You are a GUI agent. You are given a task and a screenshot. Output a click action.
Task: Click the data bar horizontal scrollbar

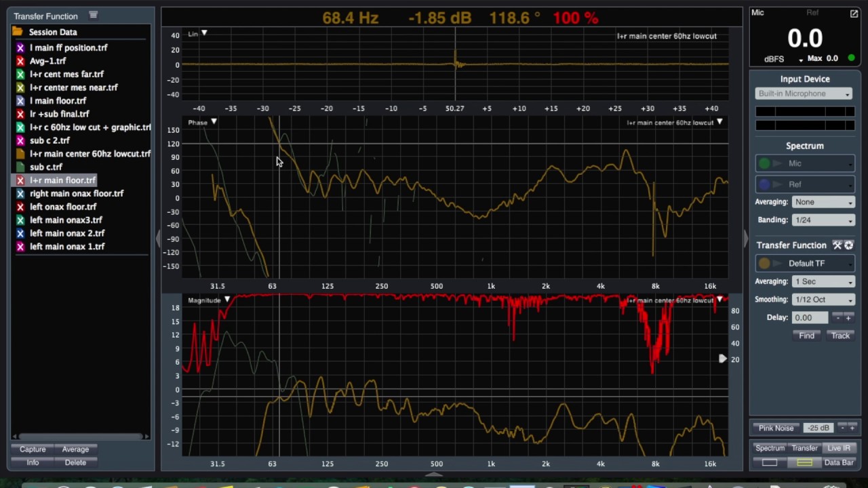tap(81, 436)
